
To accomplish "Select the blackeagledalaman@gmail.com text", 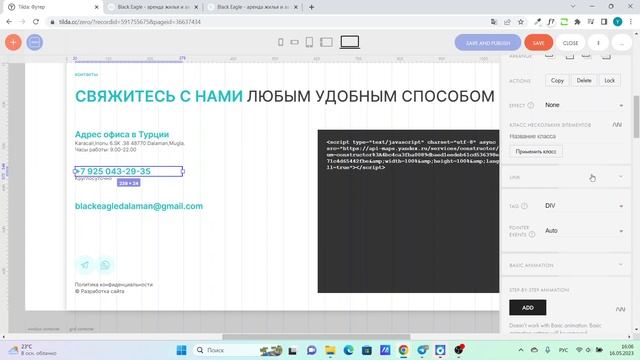I will pyautogui.click(x=139, y=206).
